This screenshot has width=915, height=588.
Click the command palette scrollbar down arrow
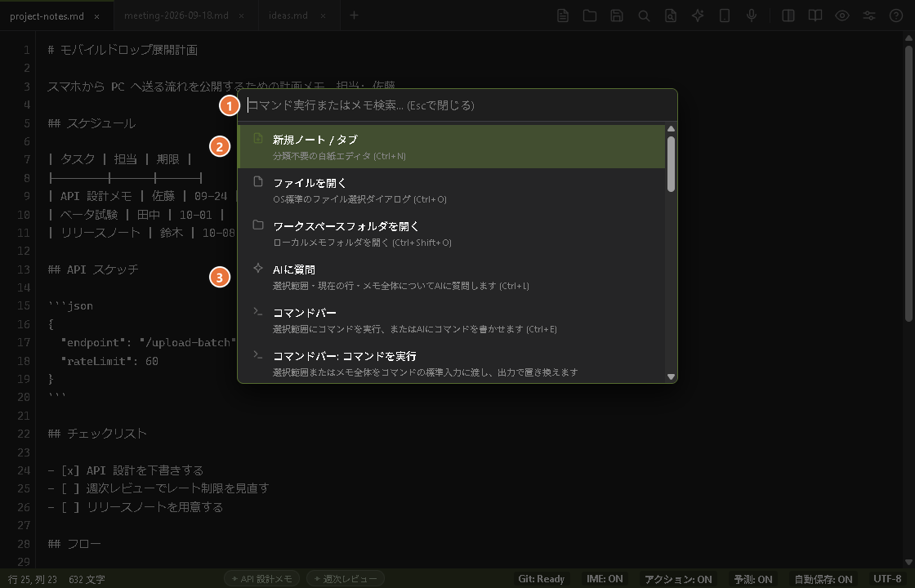[671, 376]
